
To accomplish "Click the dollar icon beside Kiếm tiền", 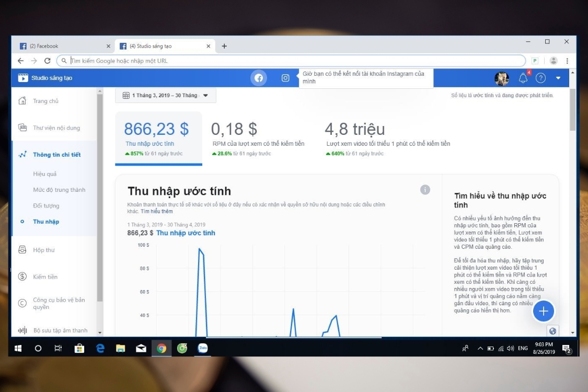I will click(22, 276).
